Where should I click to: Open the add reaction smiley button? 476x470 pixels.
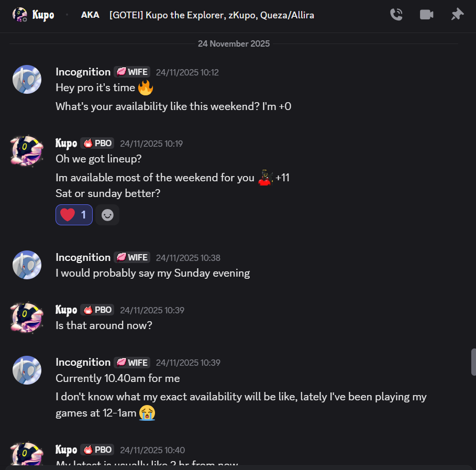point(107,215)
